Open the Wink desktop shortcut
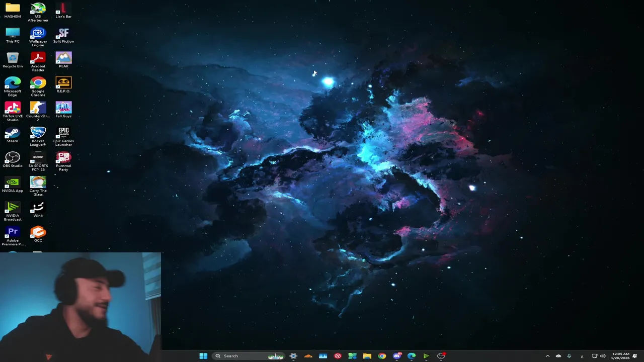 coord(38,209)
